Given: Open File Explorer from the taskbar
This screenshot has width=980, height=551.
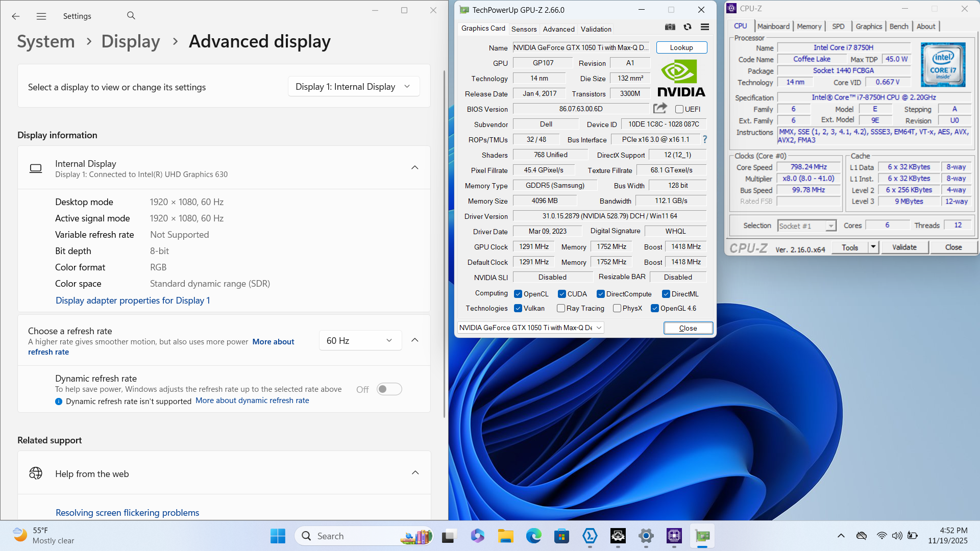Looking at the screenshot, I should point(505,536).
